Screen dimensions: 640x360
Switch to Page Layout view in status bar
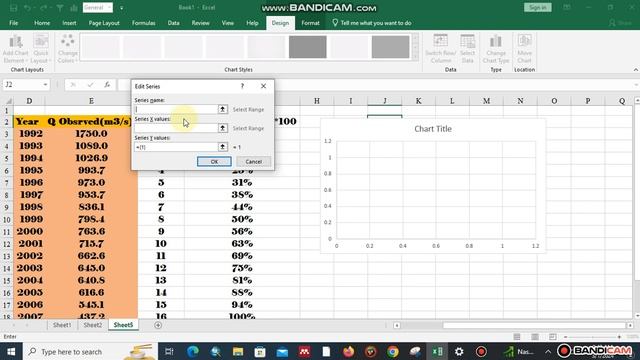[x=535, y=337]
